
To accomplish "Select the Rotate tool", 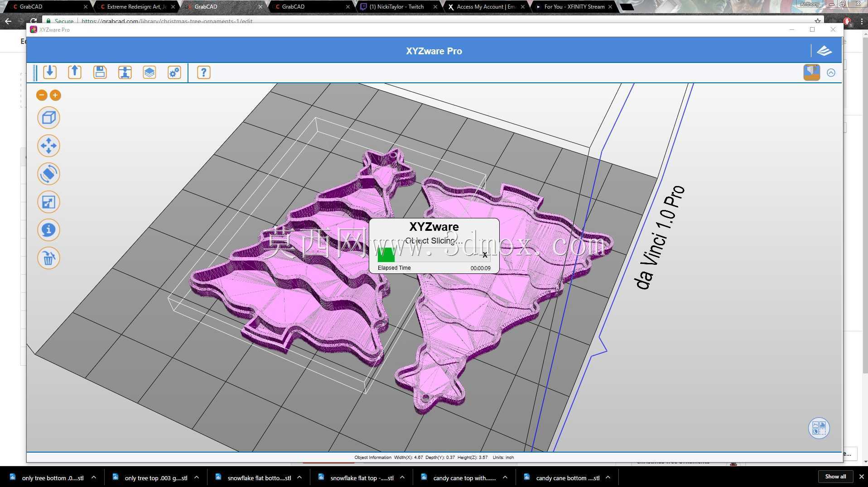I will [48, 174].
